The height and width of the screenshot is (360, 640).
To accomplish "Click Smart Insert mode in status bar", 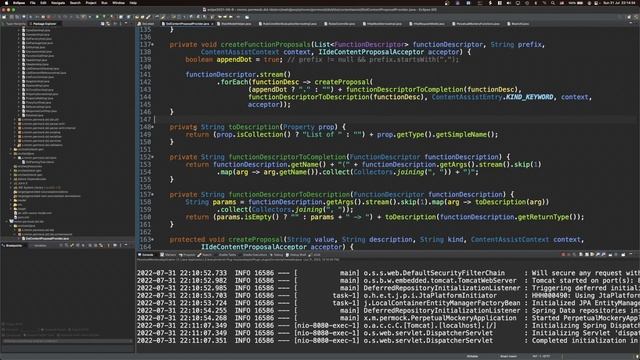I will click(509, 356).
